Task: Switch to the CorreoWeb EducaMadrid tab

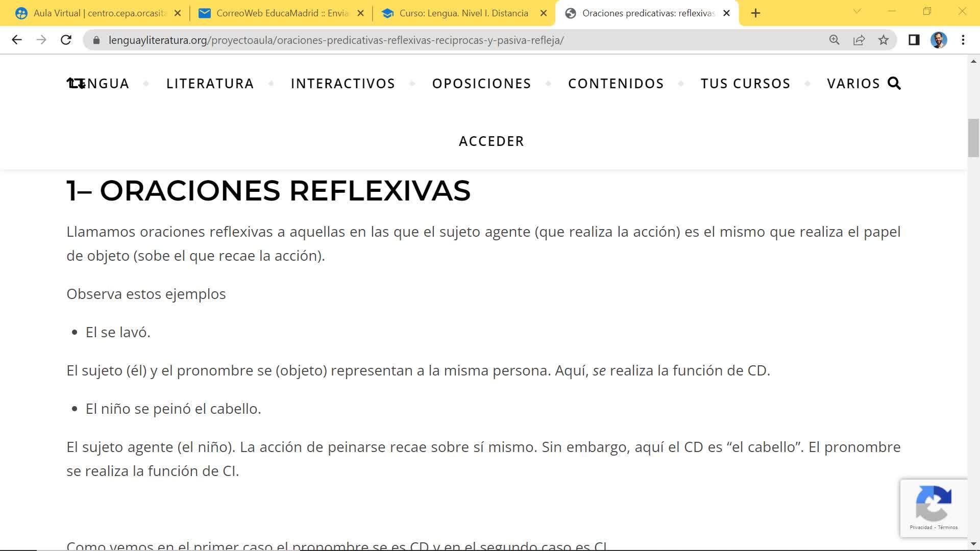Action: pyautogui.click(x=281, y=13)
